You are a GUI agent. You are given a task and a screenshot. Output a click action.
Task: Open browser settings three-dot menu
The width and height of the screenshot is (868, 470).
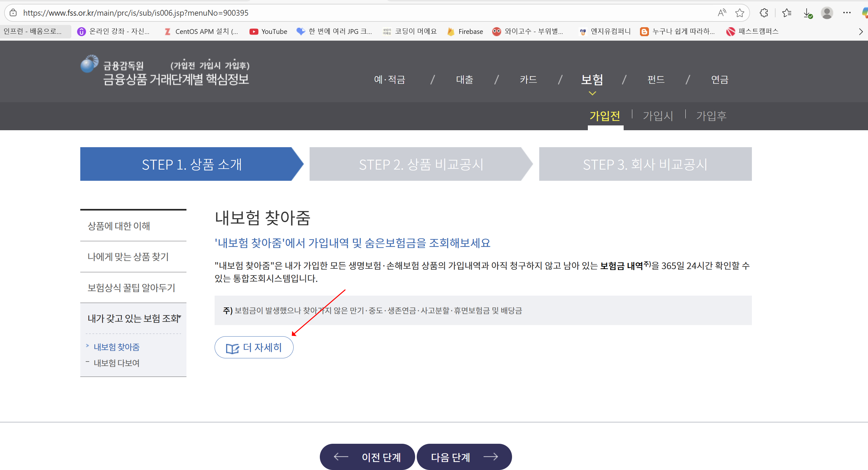coord(847,13)
